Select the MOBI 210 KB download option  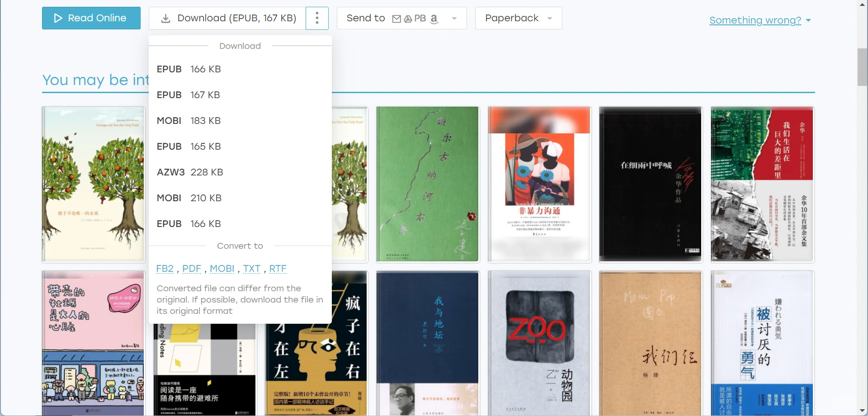pos(240,198)
